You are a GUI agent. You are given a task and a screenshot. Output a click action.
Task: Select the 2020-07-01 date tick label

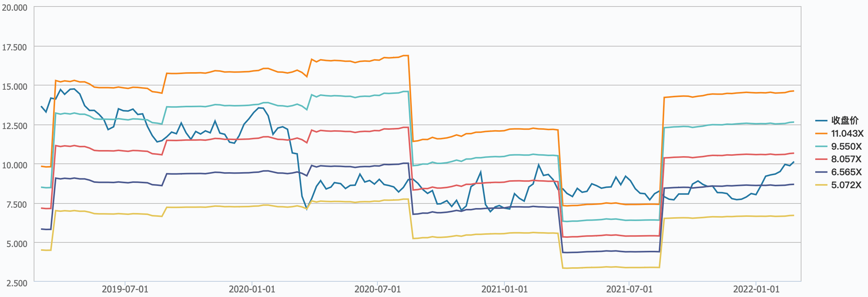pos(377,289)
